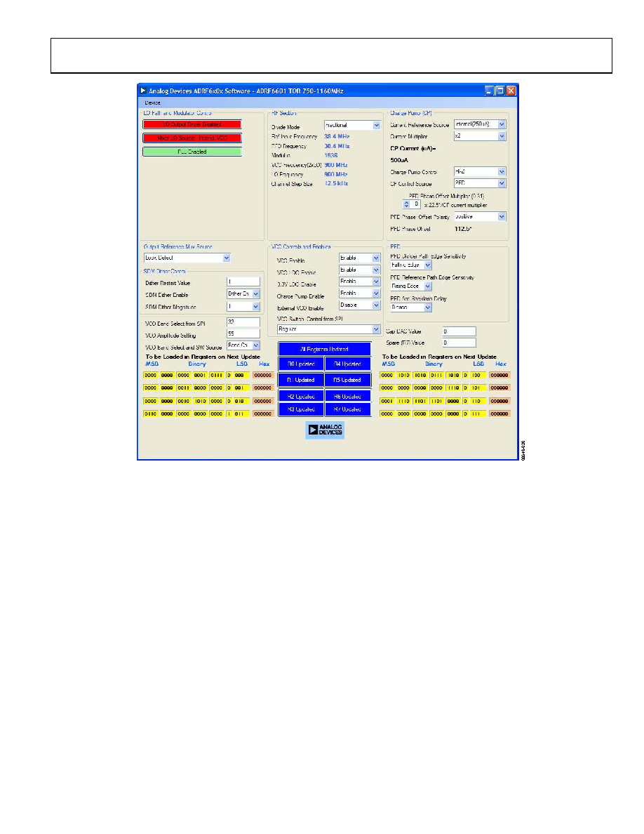Open the Current Multiplier dropdown
The height and width of the screenshot is (834, 644).
point(480,136)
